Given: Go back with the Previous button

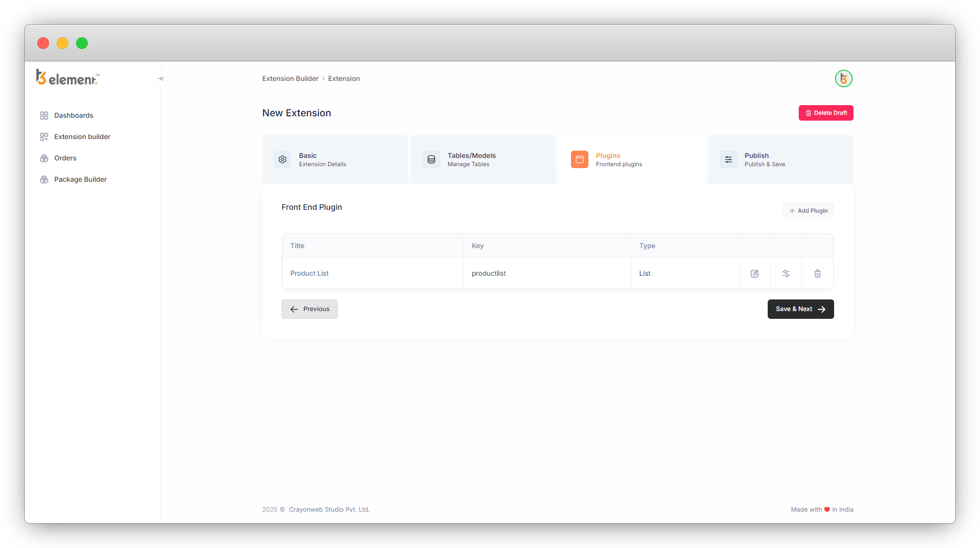Looking at the screenshot, I should tap(310, 309).
